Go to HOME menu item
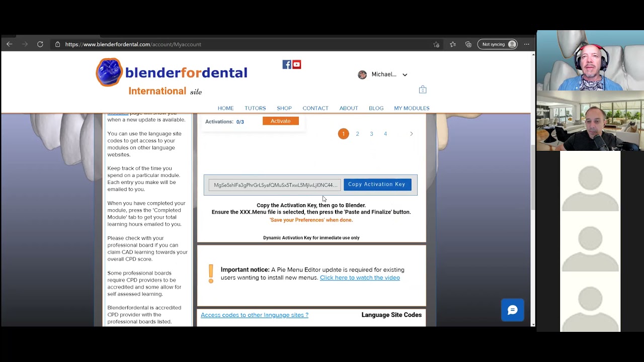Image resolution: width=644 pixels, height=362 pixels. coord(225,108)
